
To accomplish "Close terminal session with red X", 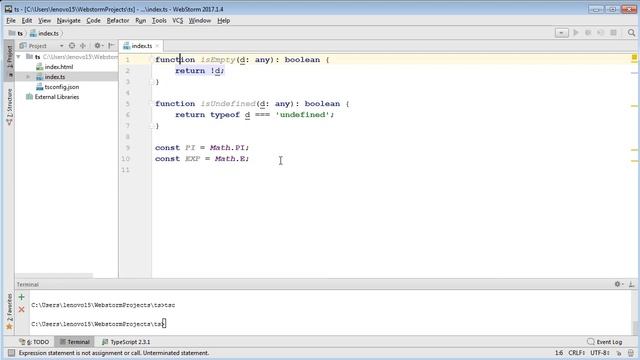I will tap(22, 309).
